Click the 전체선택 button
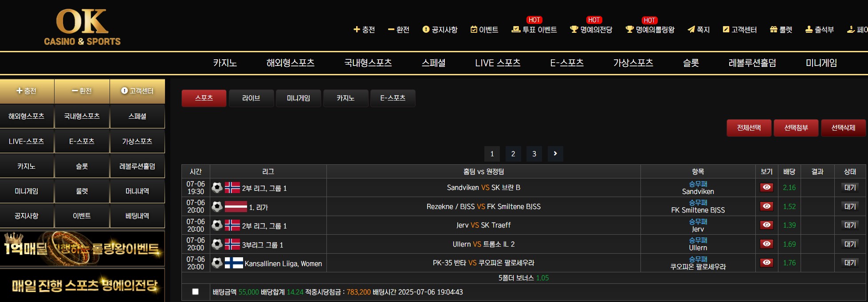 pos(749,128)
